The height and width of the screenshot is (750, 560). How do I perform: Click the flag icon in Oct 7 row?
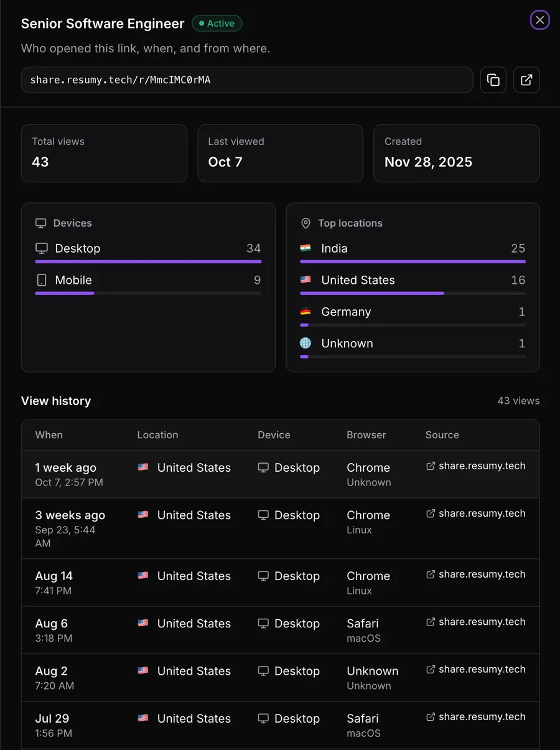pos(143,467)
